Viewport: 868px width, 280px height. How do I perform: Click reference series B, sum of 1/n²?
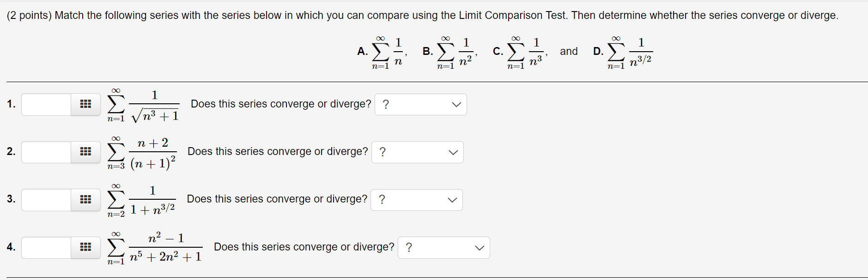(x=455, y=52)
